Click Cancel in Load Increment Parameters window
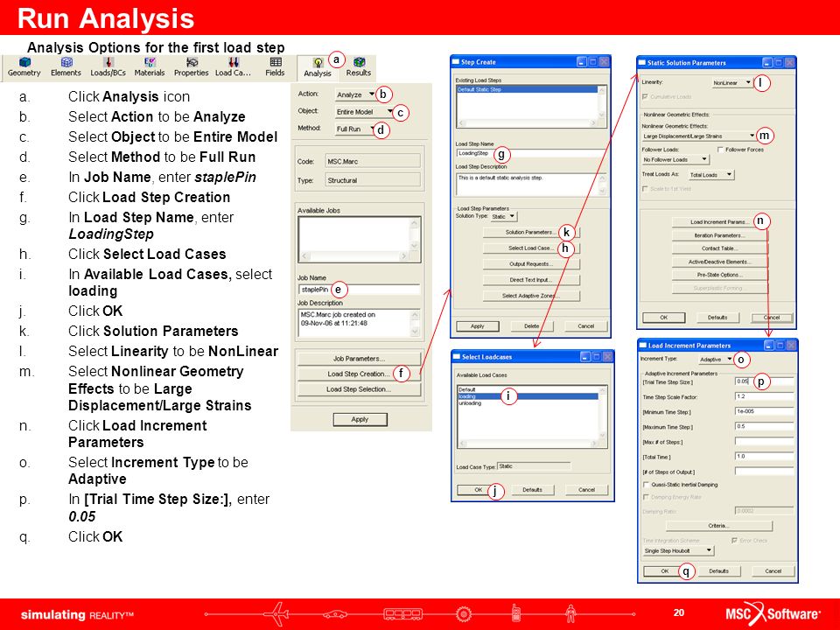This screenshot has height=630, width=840. pos(773,571)
